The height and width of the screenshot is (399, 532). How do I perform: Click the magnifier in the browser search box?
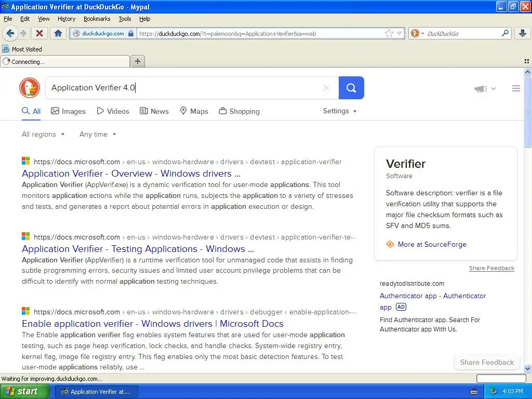point(505,33)
